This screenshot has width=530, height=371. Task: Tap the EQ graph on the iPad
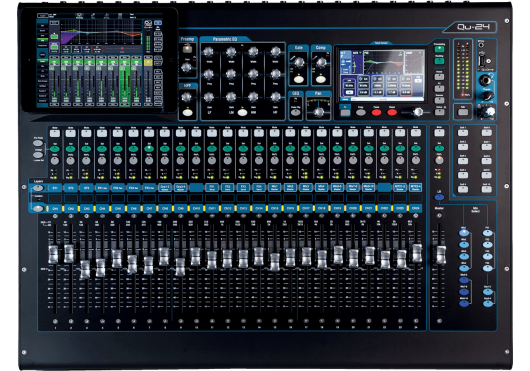[101, 32]
